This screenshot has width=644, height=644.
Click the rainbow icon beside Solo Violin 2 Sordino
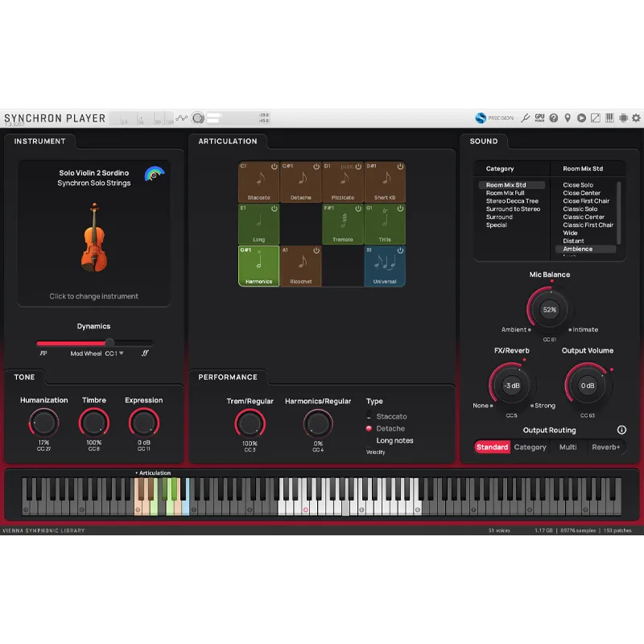[x=154, y=174]
